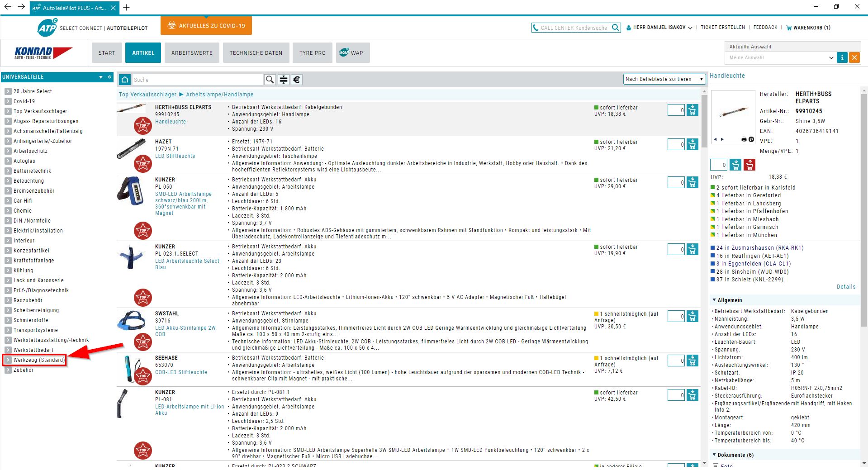Click red remove-from-cart icon in detail panel
Screen dimensions: 868x470
pos(749,165)
